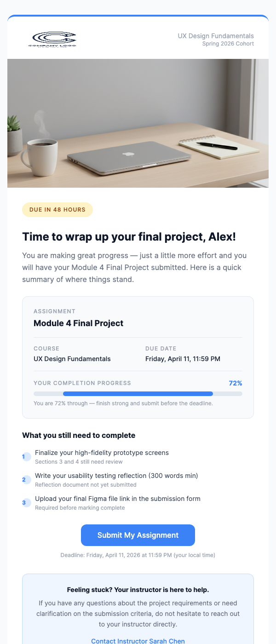Click the Submit My Assignment button
The image size is (276, 644).
(x=138, y=535)
